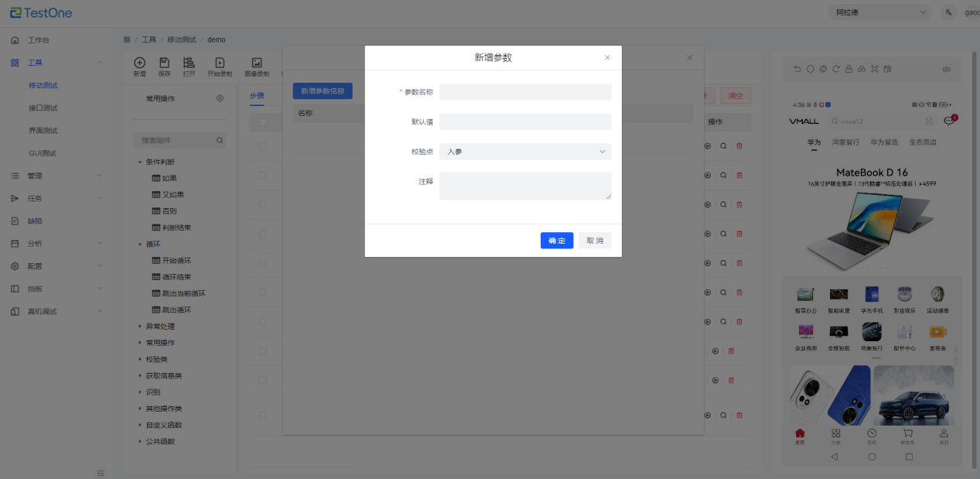Check the second row checkbox in steps list
Image resolution: width=980 pixels, height=479 pixels.
point(263,175)
